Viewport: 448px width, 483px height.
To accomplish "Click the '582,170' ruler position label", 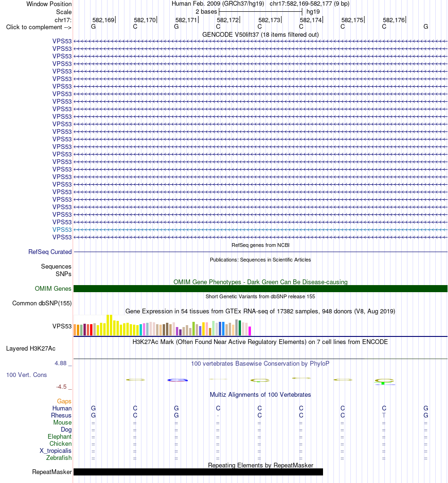I will pyautogui.click(x=145, y=20).
